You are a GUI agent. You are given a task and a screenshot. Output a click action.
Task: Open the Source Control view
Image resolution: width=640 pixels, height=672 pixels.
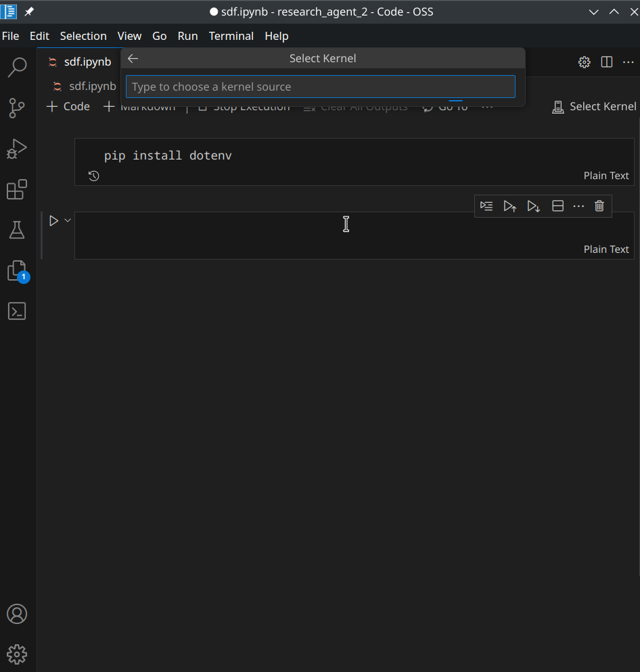coord(17,108)
